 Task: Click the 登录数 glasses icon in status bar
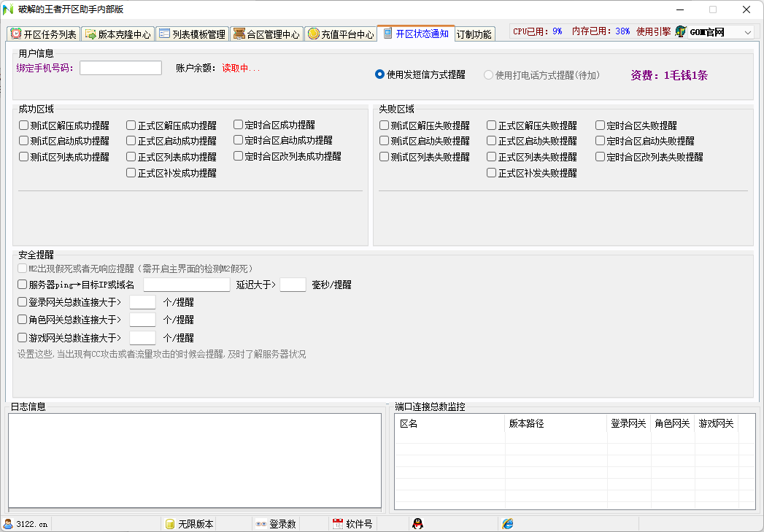pyautogui.click(x=261, y=524)
